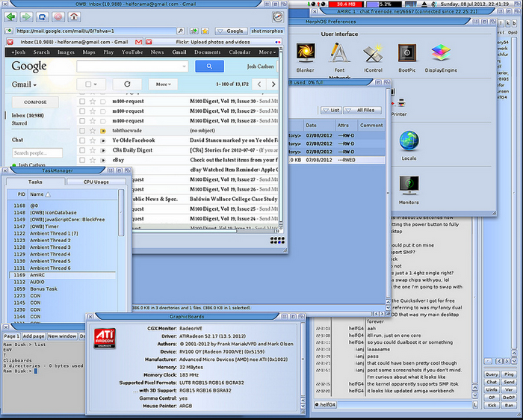
Task: Check the box for the Ye Olde Facebook email
Action: click(82, 140)
